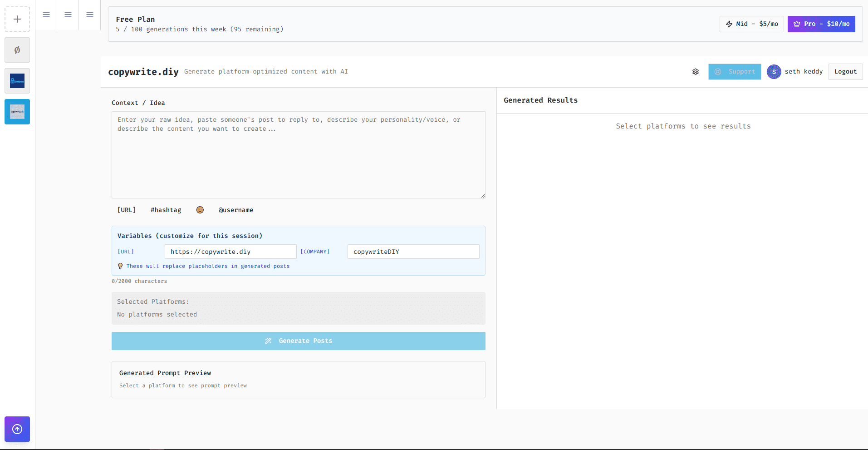The width and height of the screenshot is (868, 450).
Task: Click the lightning bolt icon on Mid plan
Action: pos(729,24)
